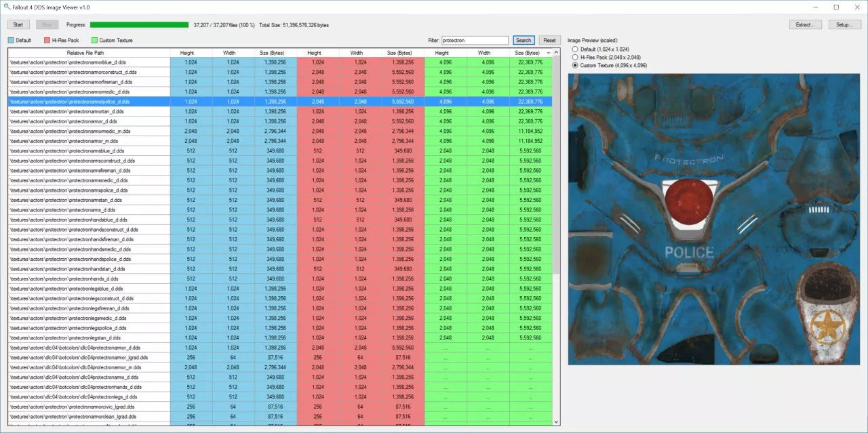Click the blue Default legend swatch
The width and height of the screenshot is (868, 433).
(x=11, y=41)
